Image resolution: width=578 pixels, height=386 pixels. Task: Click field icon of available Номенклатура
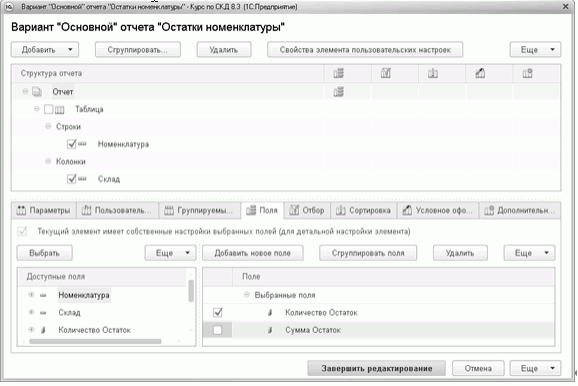coord(43,295)
